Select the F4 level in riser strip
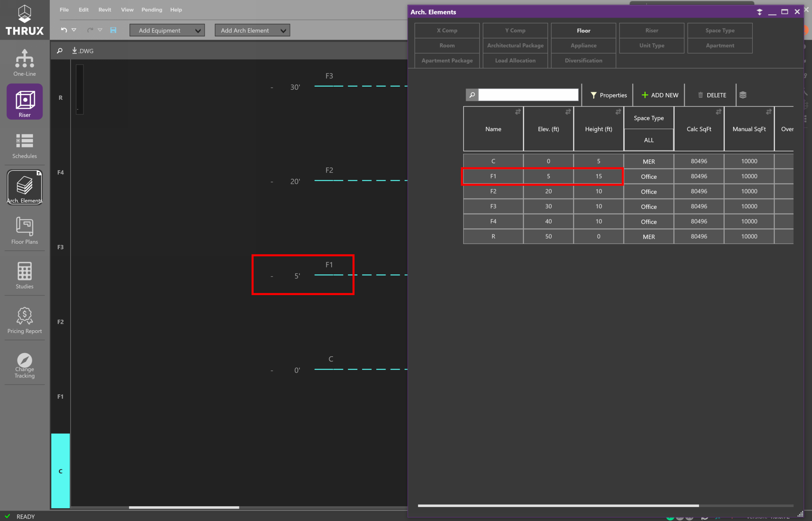 coord(61,172)
